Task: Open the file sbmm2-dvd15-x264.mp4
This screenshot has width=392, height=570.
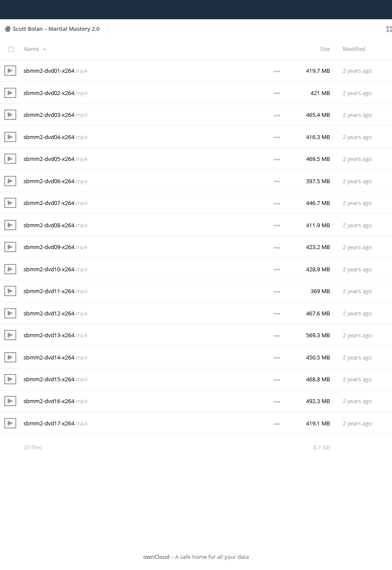Action: coord(55,379)
